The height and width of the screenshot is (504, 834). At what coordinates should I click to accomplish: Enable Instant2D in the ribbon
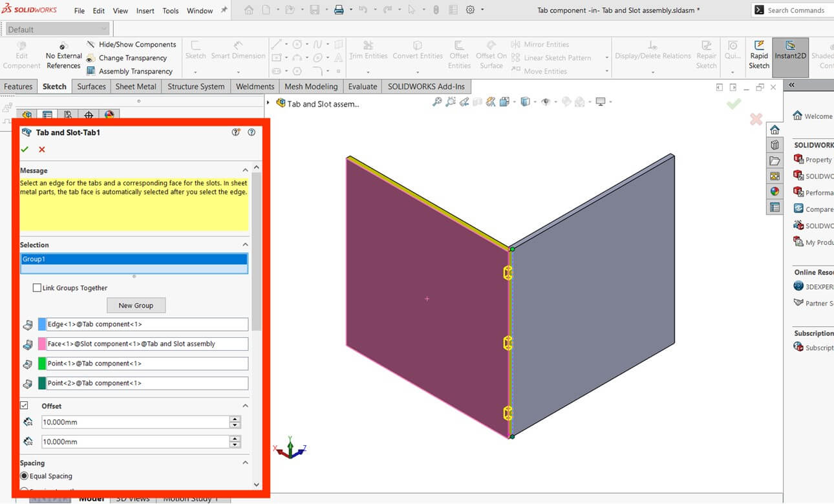tap(790, 56)
